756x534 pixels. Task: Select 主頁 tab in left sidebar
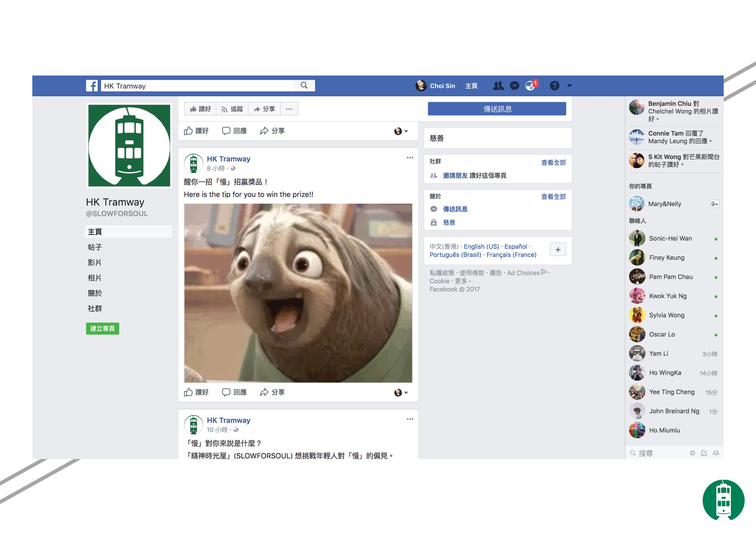(128, 232)
